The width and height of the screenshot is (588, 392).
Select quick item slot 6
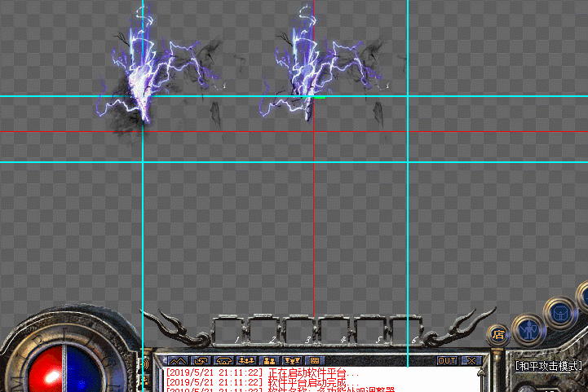pos(406,331)
